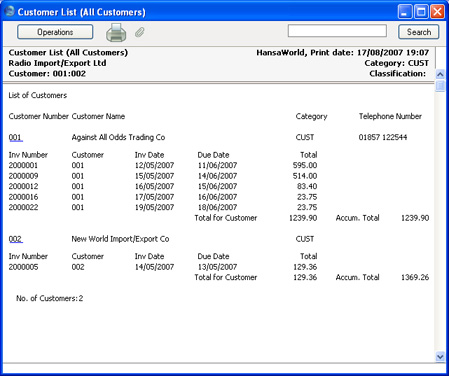The height and width of the screenshot is (376, 449).
Task: Click the Customer Name column header
Action: click(98, 116)
